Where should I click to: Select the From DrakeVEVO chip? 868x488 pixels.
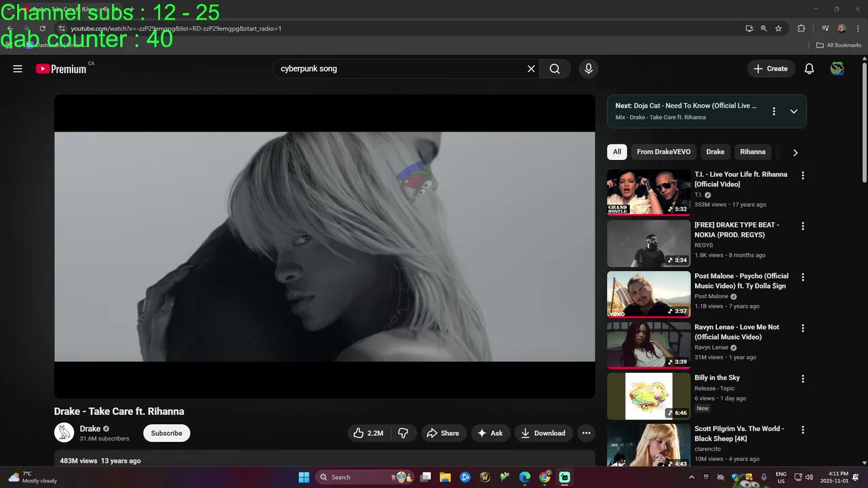663,152
